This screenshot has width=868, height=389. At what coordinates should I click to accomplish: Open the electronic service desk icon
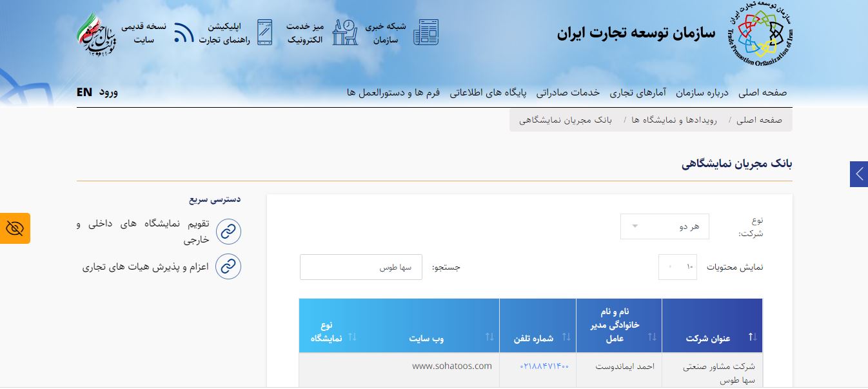345,32
